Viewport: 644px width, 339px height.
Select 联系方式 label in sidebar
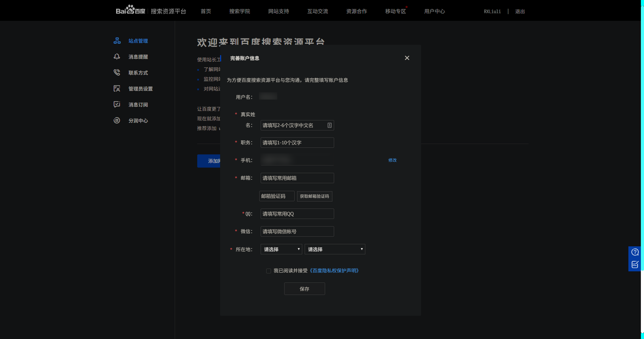[x=138, y=73]
